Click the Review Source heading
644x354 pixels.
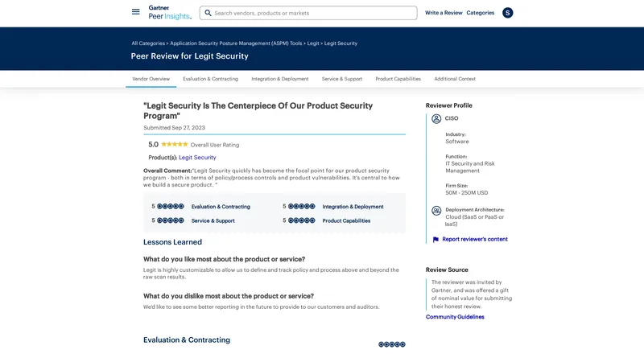[447, 270]
